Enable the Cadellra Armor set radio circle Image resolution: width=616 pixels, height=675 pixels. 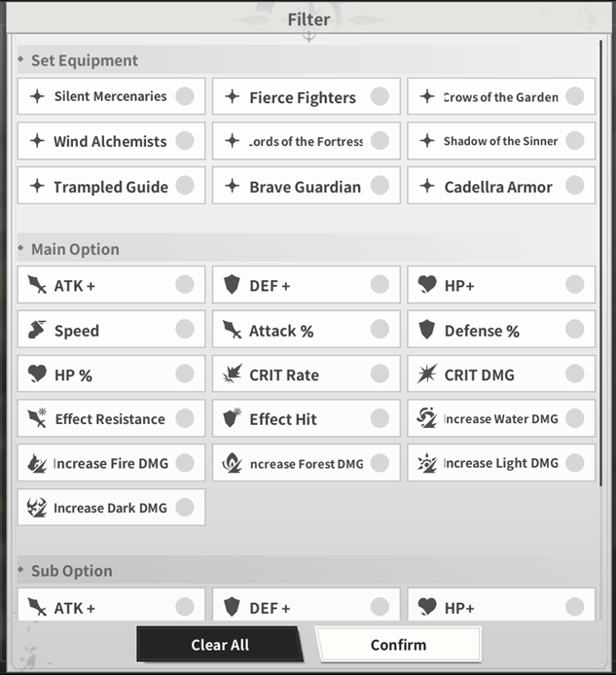click(x=575, y=186)
